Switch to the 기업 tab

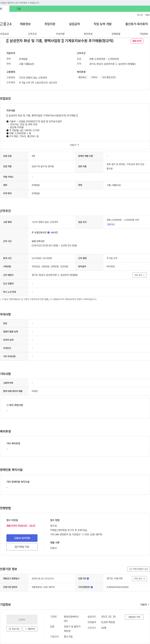19,9
